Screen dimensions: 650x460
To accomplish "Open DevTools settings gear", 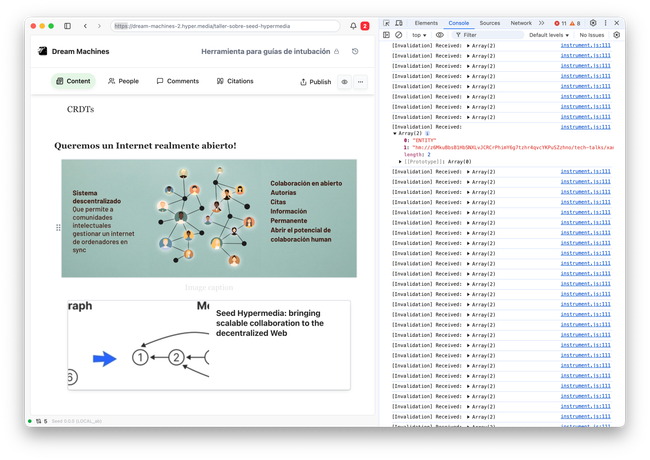I will (x=592, y=22).
